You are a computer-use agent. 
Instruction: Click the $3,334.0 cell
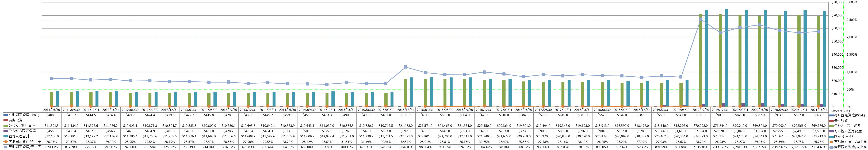click(760, 131)
